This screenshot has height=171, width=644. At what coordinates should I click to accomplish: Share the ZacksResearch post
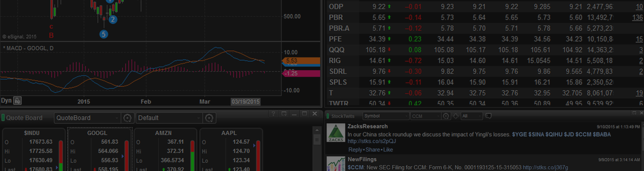point(372,150)
